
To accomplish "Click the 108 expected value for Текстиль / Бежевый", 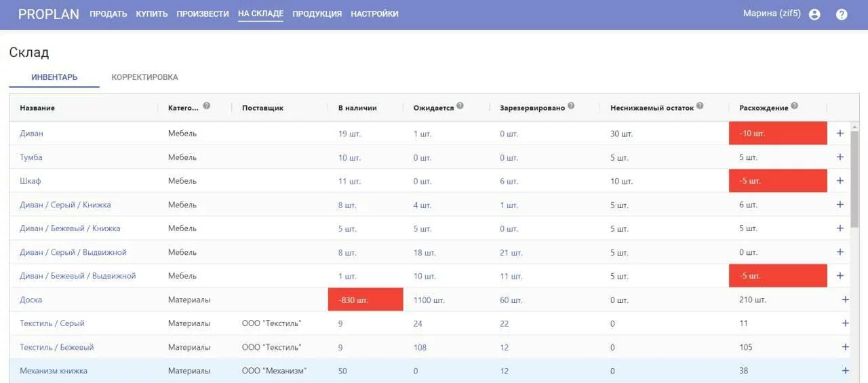I will click(x=420, y=347).
